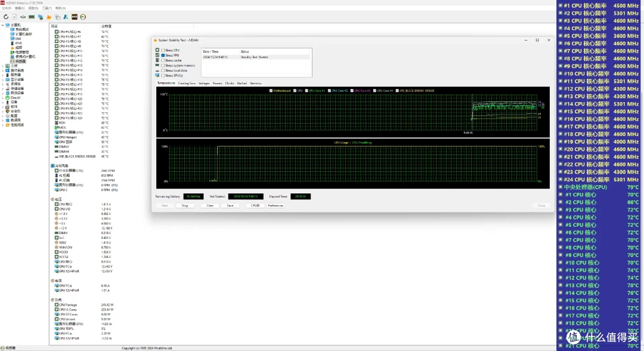
Task: Expand the 主板 tree node
Action: (x=2, y=66)
